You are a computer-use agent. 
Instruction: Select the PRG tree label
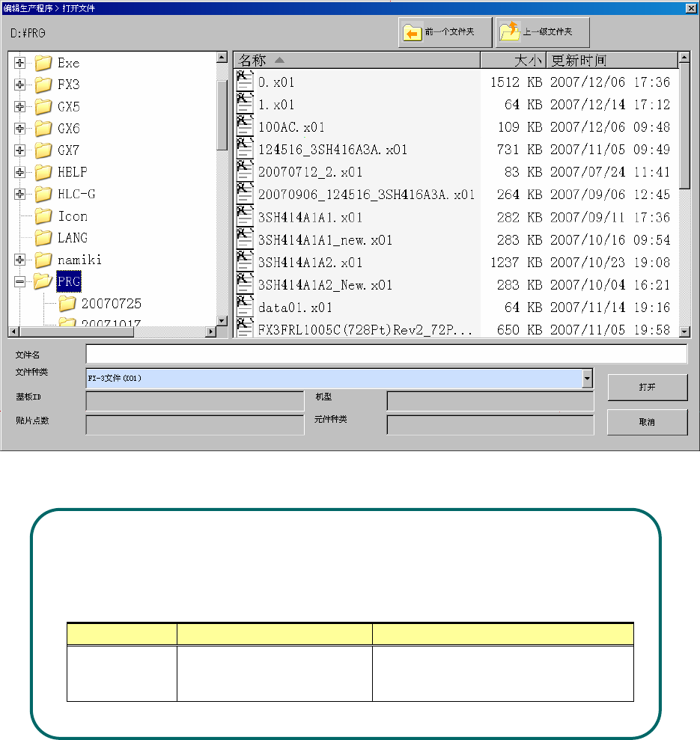(69, 282)
